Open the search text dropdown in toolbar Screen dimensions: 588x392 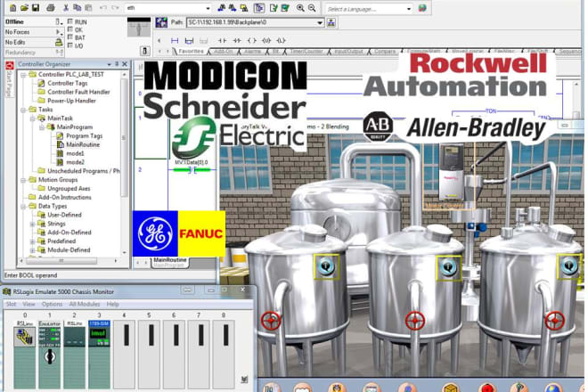[208, 8]
